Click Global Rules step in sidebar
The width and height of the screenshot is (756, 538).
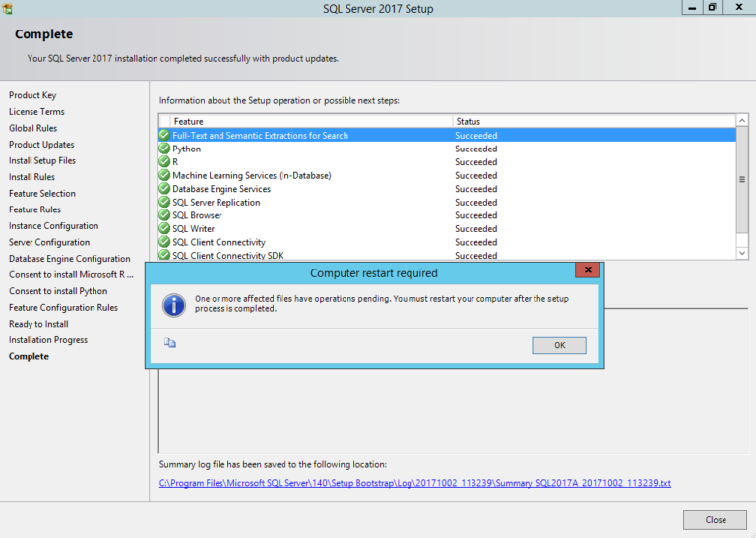point(32,128)
